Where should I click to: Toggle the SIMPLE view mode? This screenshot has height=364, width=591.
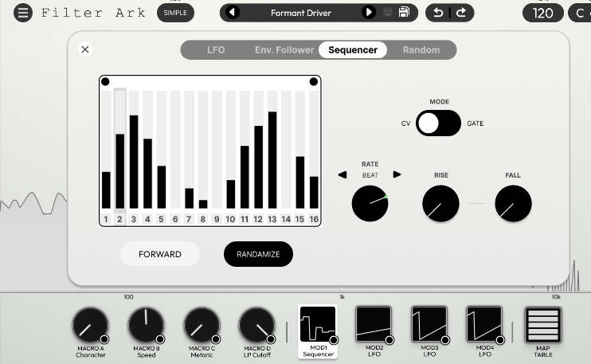175,13
